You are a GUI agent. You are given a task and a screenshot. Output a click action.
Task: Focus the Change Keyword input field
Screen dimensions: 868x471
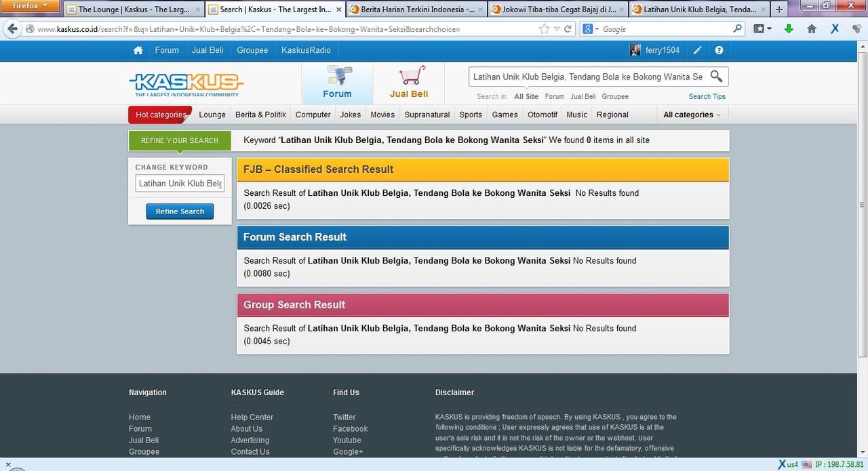(180, 184)
